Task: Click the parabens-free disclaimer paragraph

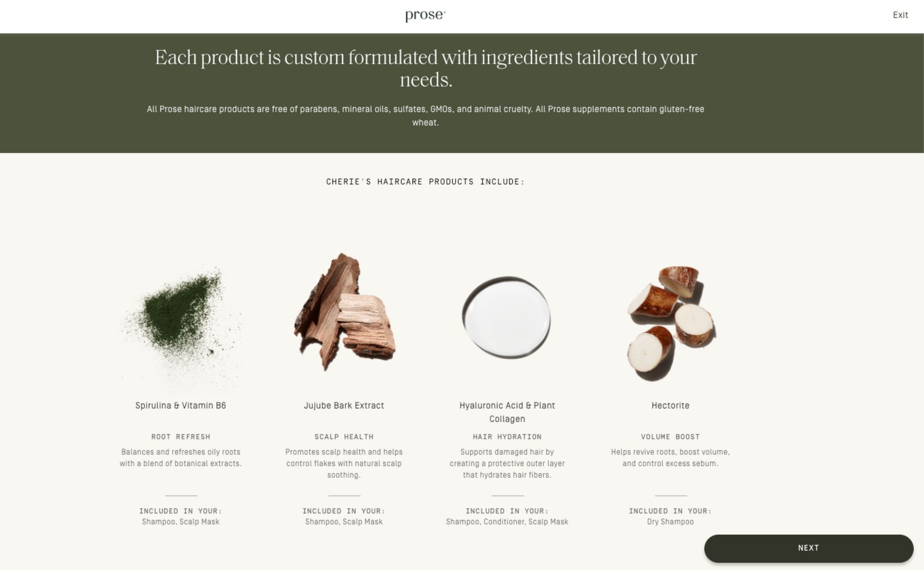Action: 425,116
